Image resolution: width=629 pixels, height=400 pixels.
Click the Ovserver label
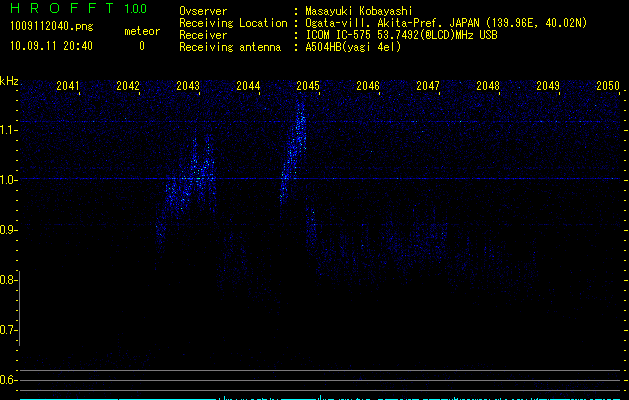click(x=203, y=11)
